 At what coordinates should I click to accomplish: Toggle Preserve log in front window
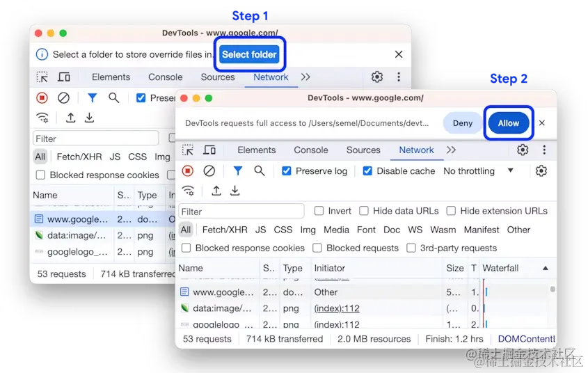(287, 171)
